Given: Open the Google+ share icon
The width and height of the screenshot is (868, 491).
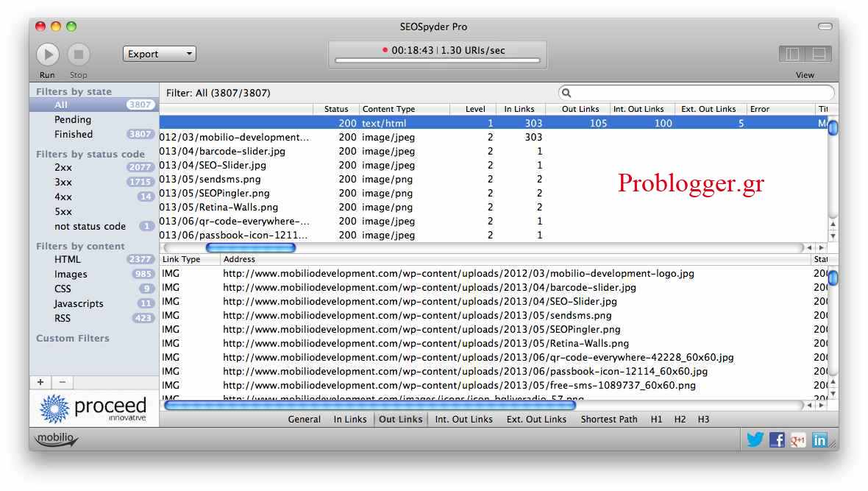Looking at the screenshot, I should click(x=797, y=440).
